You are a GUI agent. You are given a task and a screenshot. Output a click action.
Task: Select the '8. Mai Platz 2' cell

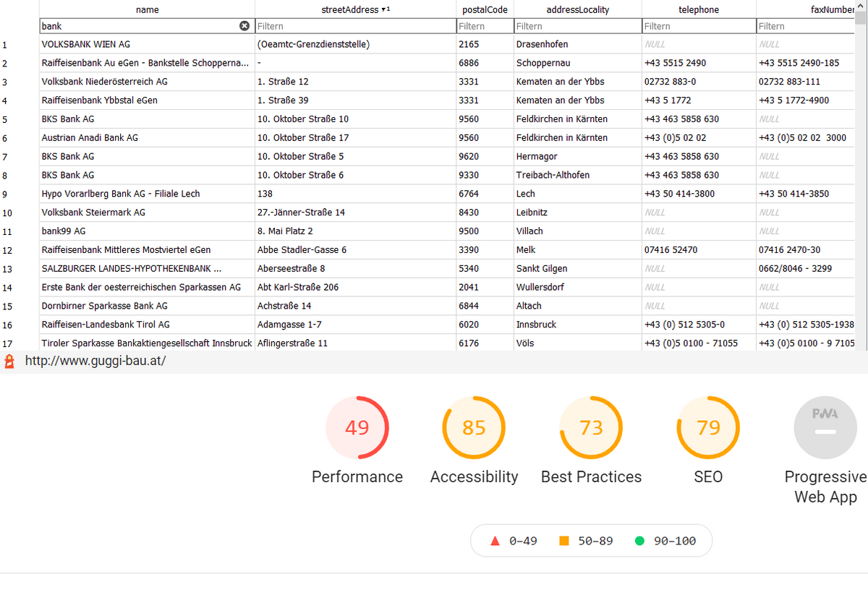click(355, 231)
